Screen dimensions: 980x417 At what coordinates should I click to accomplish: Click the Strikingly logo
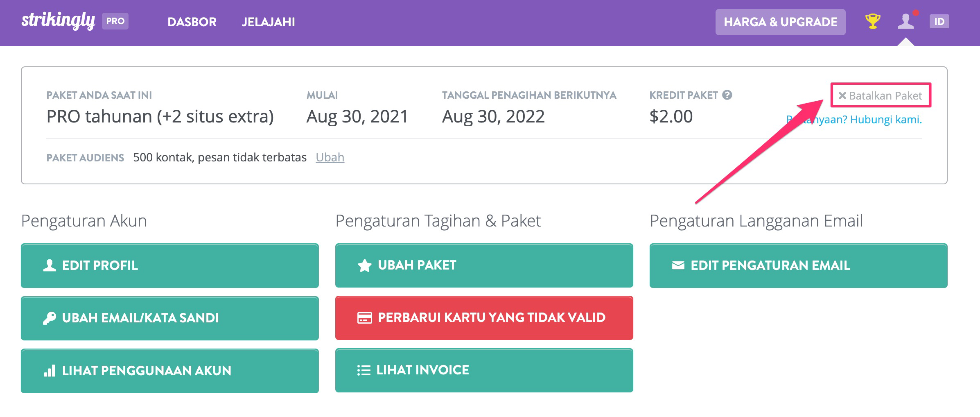(x=58, y=20)
